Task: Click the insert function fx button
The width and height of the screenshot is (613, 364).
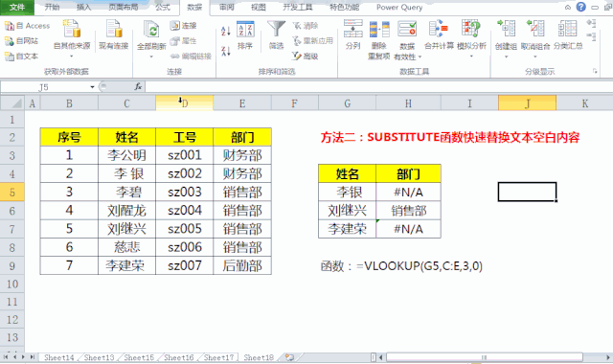Action: pyautogui.click(x=138, y=87)
